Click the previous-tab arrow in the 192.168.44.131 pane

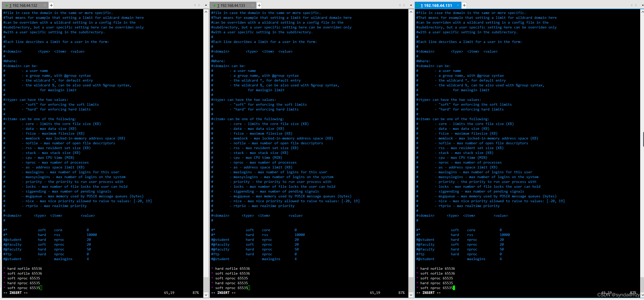[x=632, y=5]
